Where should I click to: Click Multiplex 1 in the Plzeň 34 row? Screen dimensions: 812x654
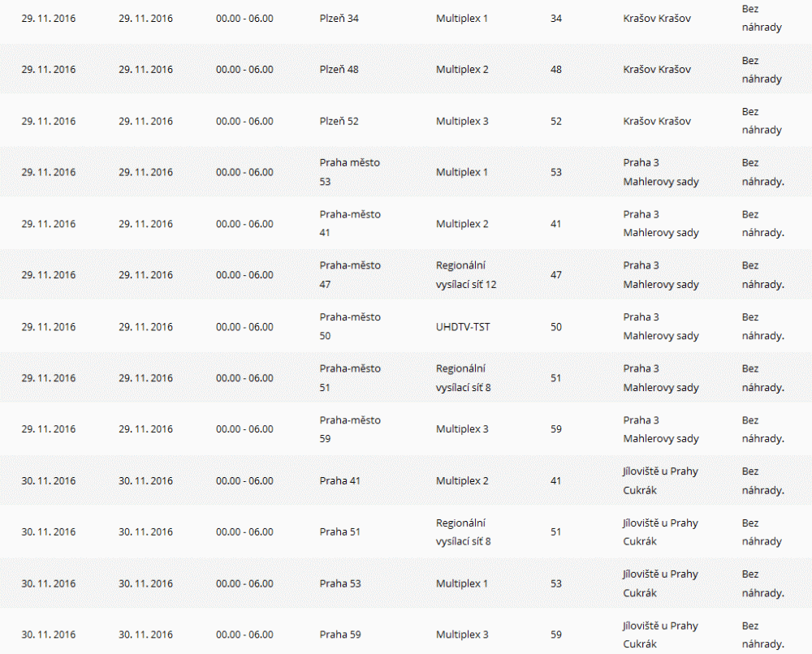point(462,18)
